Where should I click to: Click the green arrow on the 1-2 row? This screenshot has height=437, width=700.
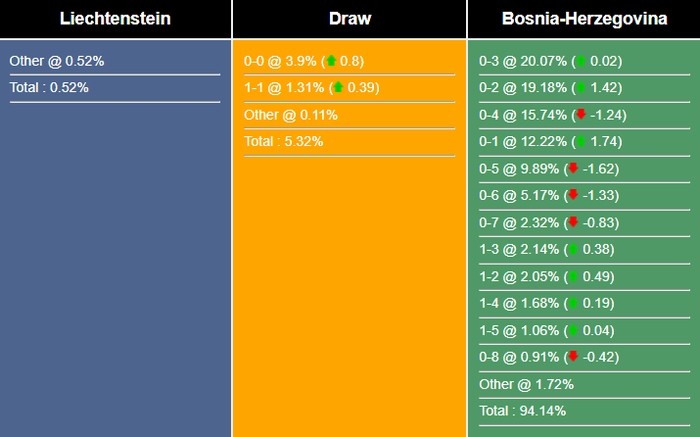coord(573,277)
